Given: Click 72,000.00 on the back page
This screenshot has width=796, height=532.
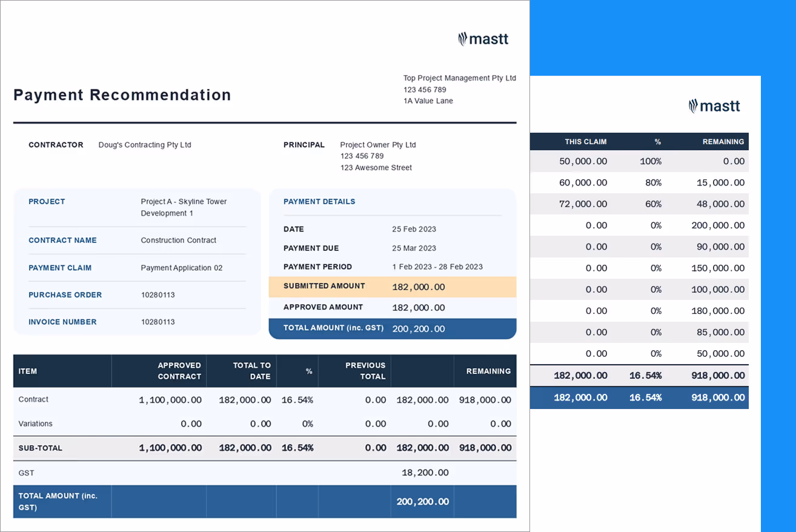Looking at the screenshot, I should coord(583,204).
